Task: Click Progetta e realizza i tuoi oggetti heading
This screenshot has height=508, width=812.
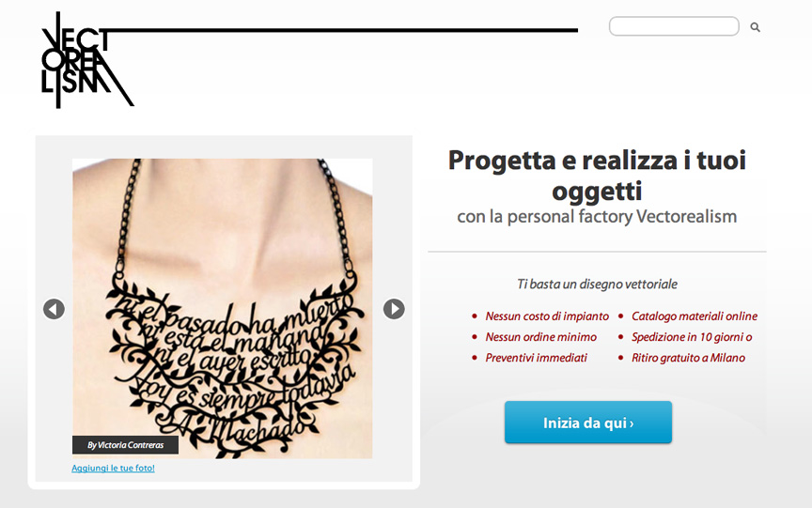Action: [597, 176]
